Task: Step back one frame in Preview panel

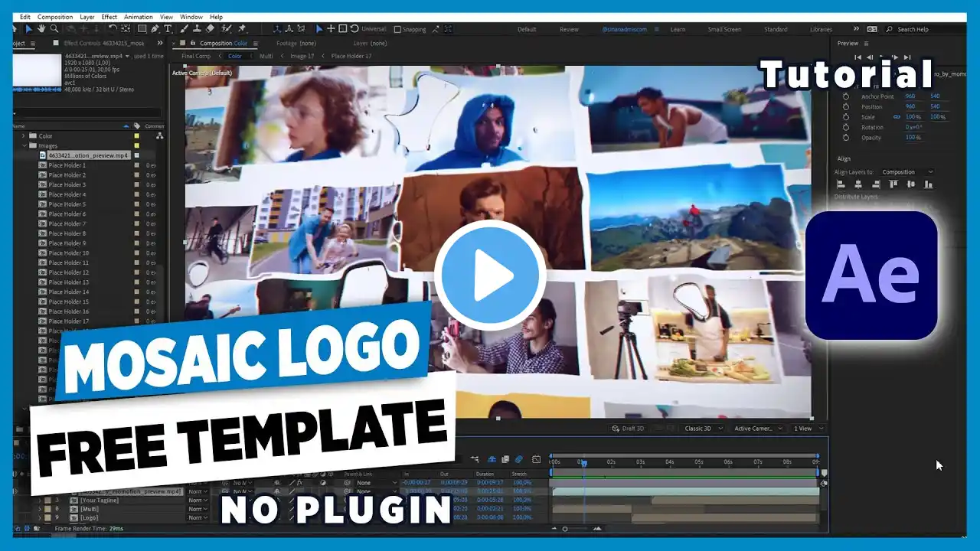Action: tap(870, 57)
